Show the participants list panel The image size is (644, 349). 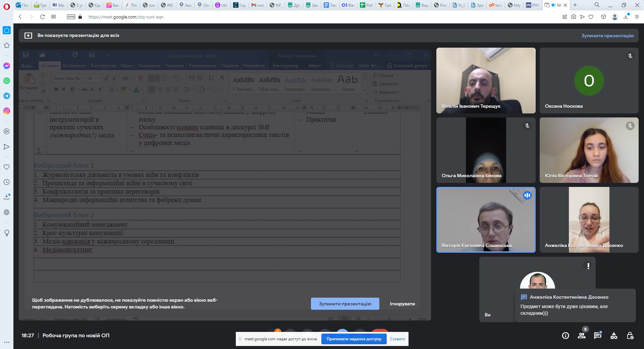click(582, 336)
